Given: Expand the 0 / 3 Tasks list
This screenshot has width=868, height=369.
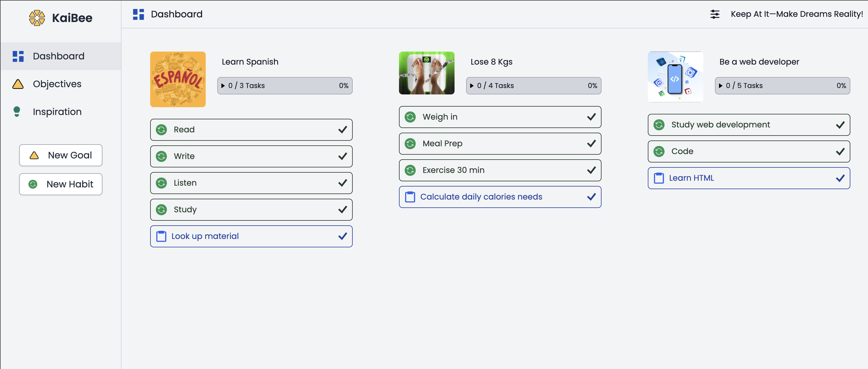Looking at the screenshot, I should 223,86.
